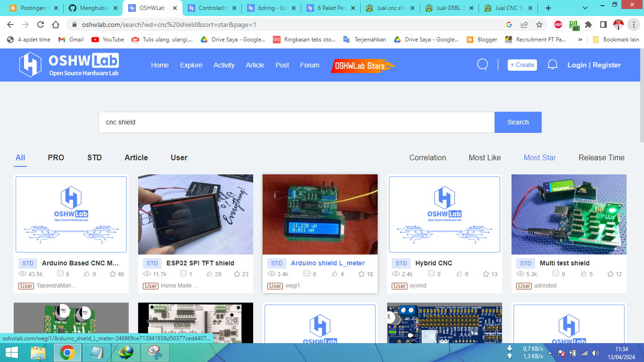Screen dimensions: 644x362
Task: Click the blue Search button
Action: (518, 122)
